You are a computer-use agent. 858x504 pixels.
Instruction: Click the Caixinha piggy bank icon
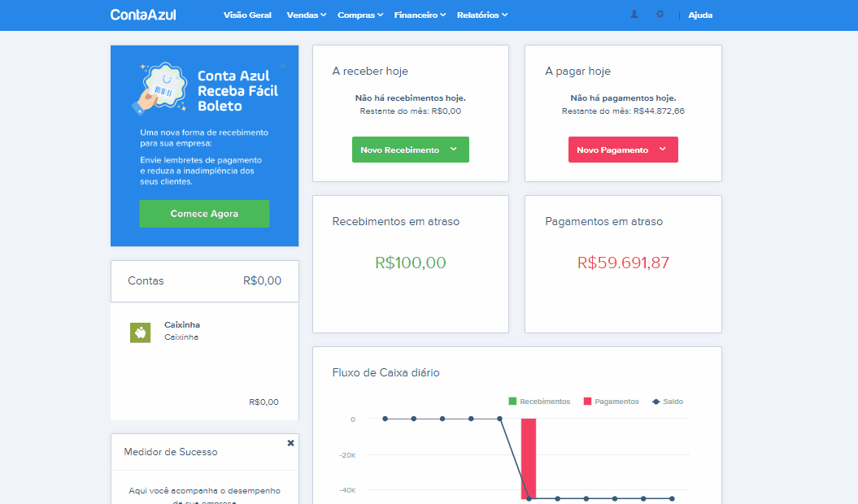pos(140,332)
